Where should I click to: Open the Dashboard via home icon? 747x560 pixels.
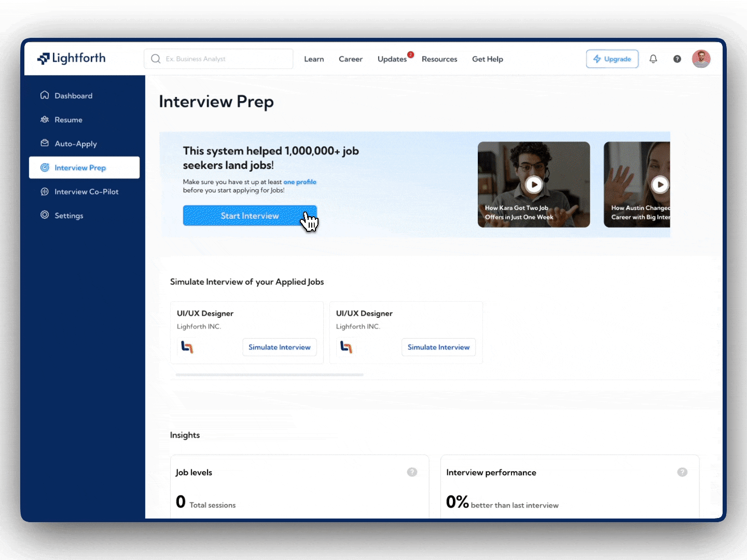tap(45, 95)
